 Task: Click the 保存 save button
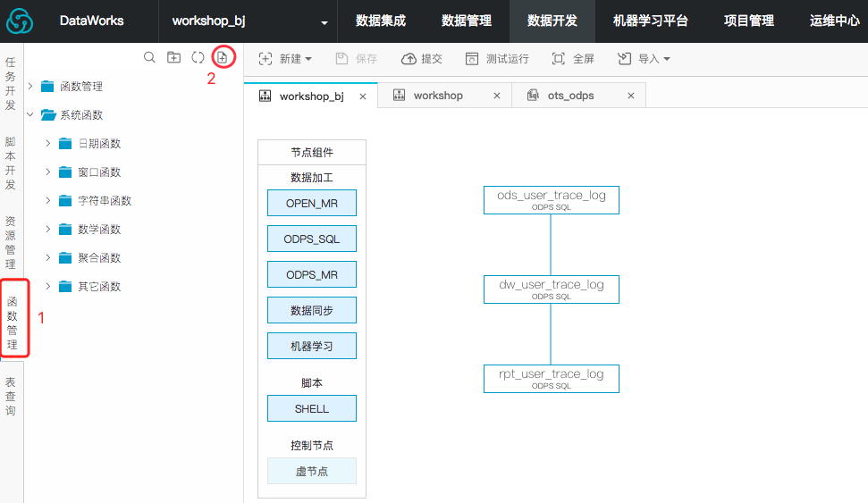click(357, 59)
